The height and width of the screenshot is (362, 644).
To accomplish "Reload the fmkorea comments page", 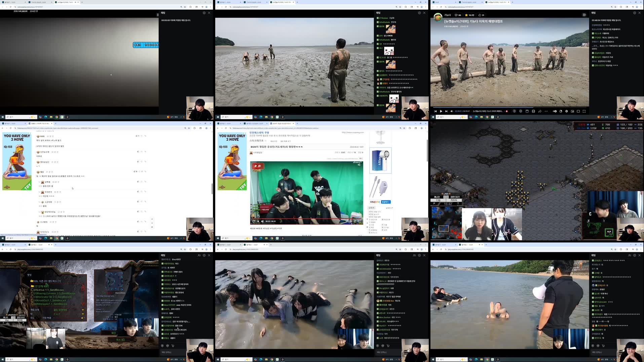I will (x=10, y=128).
